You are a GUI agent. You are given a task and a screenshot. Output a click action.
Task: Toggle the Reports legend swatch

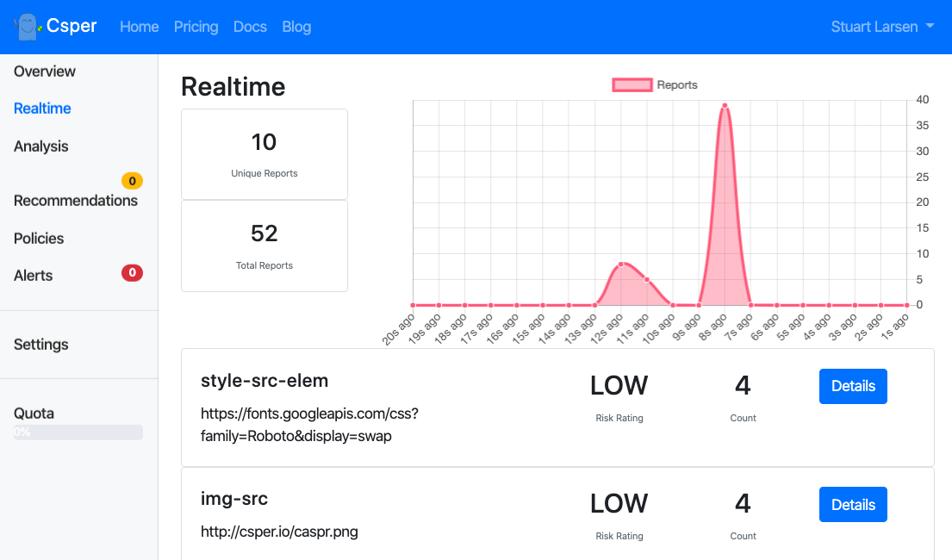point(632,85)
